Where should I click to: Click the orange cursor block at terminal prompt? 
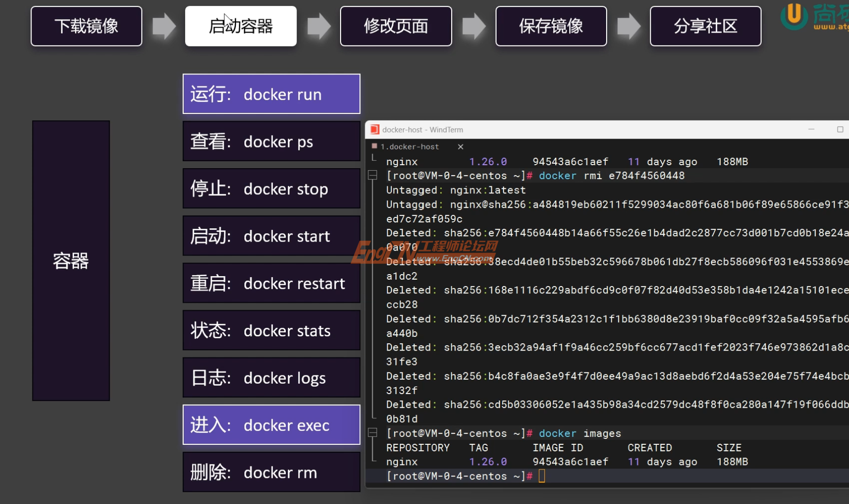click(x=542, y=476)
